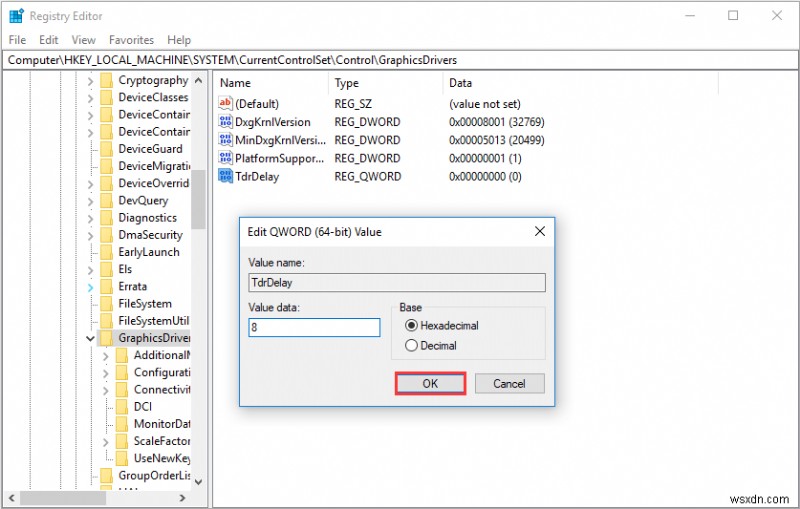Click the DeviceGuard folder icon

[106, 149]
